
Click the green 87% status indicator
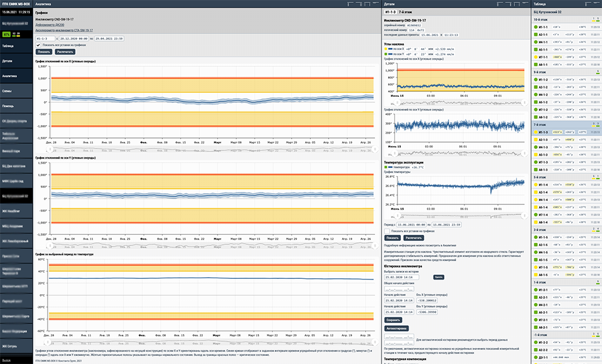(6, 35)
